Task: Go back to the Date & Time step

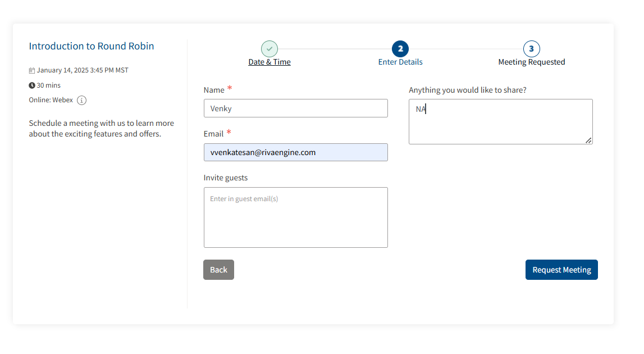Action: click(x=270, y=62)
